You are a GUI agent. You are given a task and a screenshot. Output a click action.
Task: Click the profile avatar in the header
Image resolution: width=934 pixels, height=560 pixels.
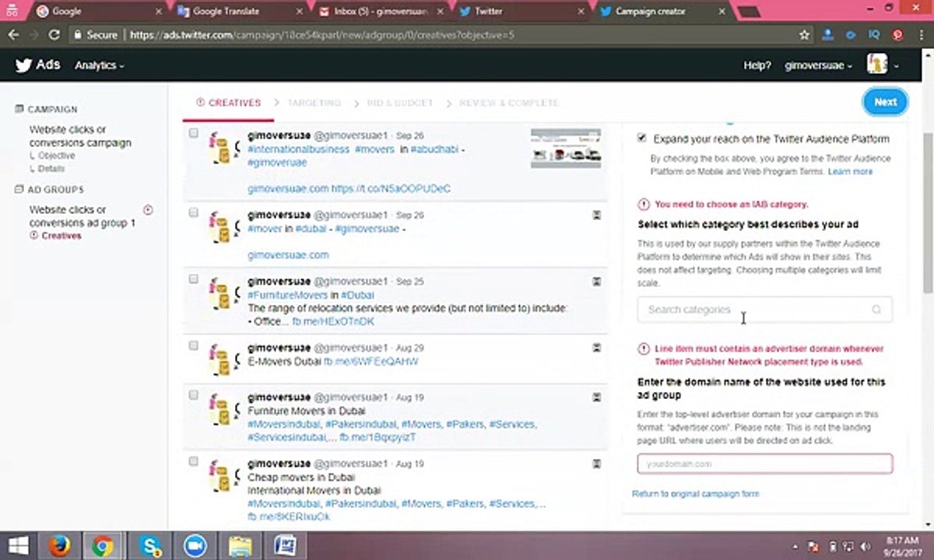[877, 65]
